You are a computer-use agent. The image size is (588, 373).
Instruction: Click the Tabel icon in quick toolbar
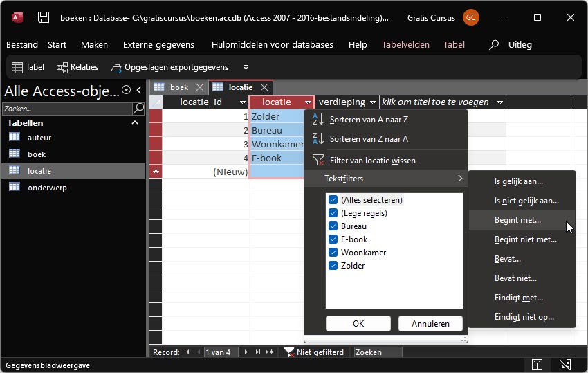pos(18,67)
